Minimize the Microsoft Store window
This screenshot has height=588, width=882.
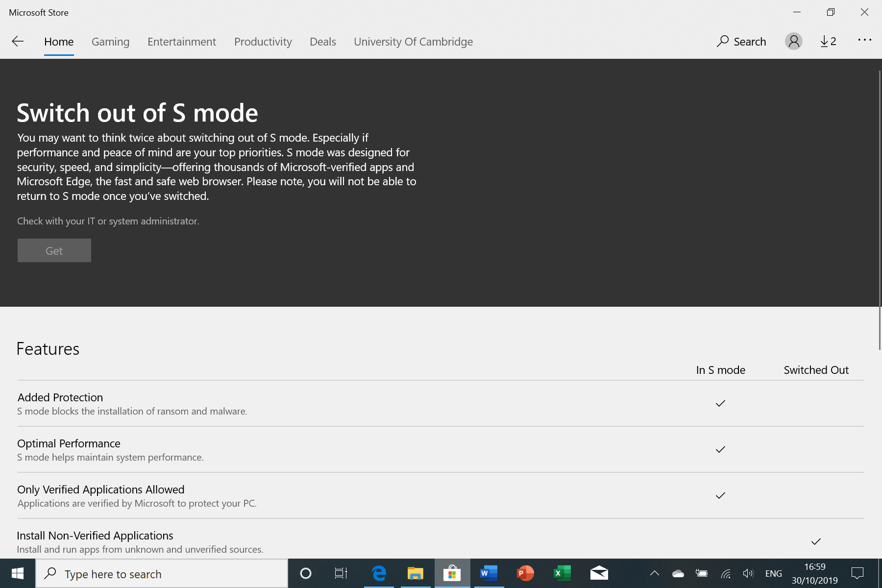(x=797, y=12)
